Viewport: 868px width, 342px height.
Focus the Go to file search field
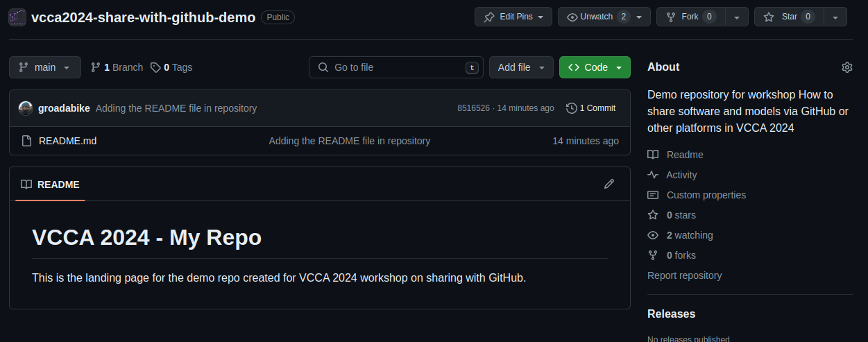396,67
